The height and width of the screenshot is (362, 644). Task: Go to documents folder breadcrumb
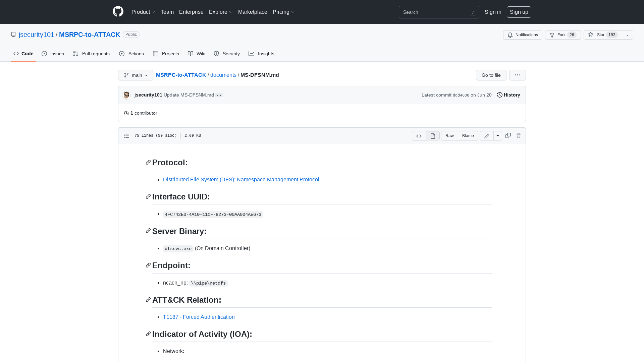tap(223, 75)
